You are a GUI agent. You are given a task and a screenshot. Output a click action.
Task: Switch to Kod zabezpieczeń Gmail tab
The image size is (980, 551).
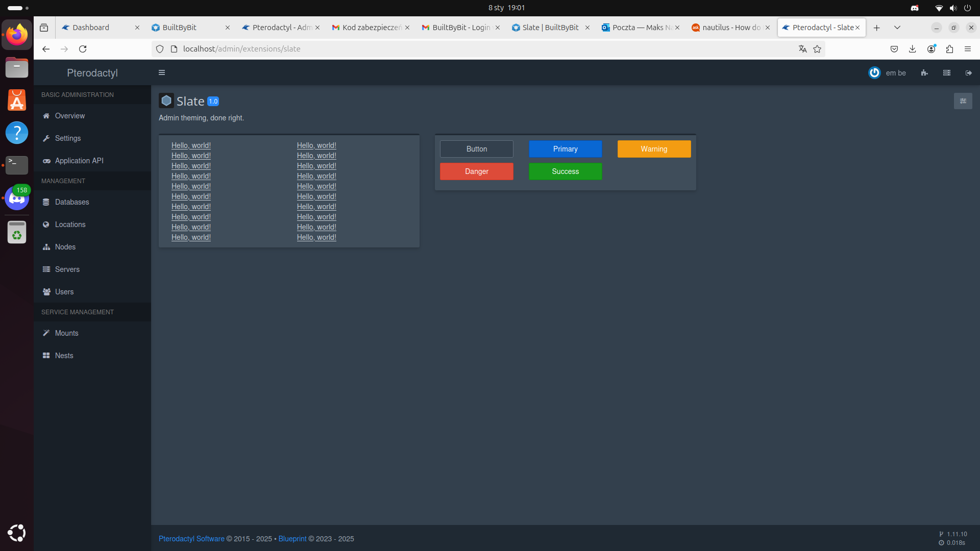click(370, 28)
